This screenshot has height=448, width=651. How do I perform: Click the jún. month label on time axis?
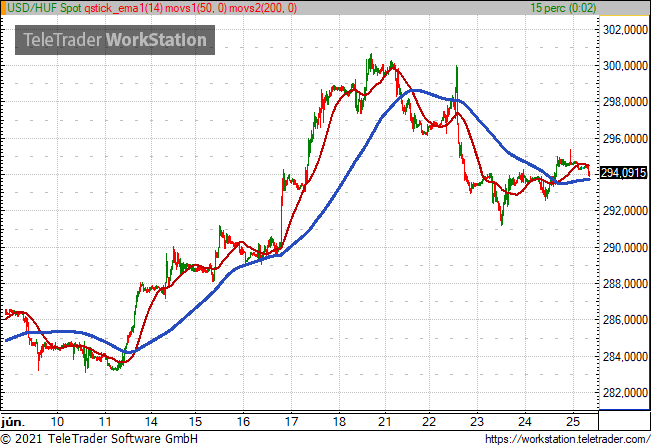[x=13, y=422]
